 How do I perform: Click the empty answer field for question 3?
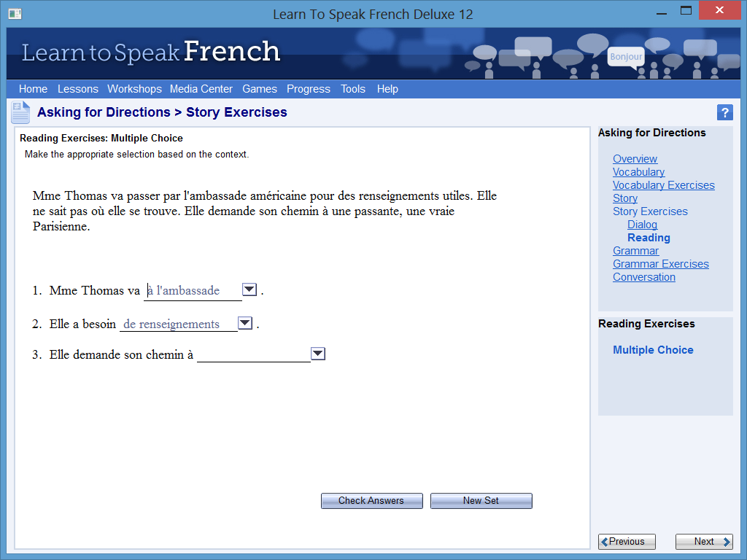click(253, 354)
